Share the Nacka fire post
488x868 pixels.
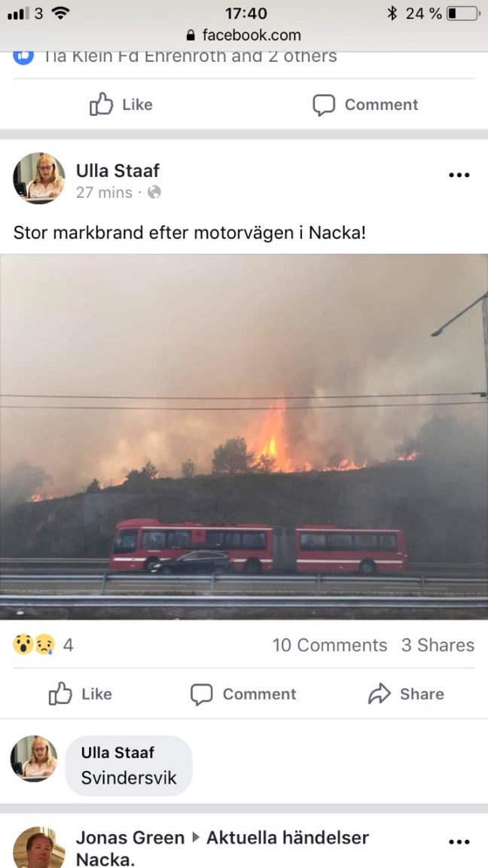click(405, 693)
